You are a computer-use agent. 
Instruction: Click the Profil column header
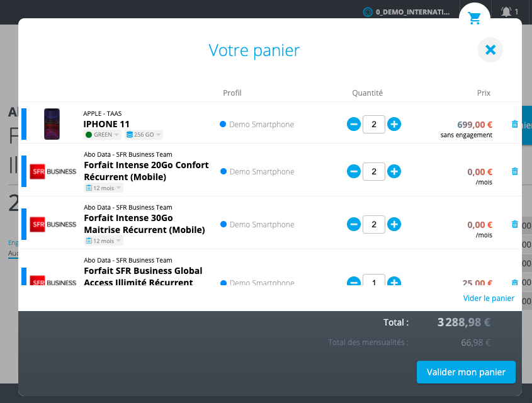(x=232, y=93)
